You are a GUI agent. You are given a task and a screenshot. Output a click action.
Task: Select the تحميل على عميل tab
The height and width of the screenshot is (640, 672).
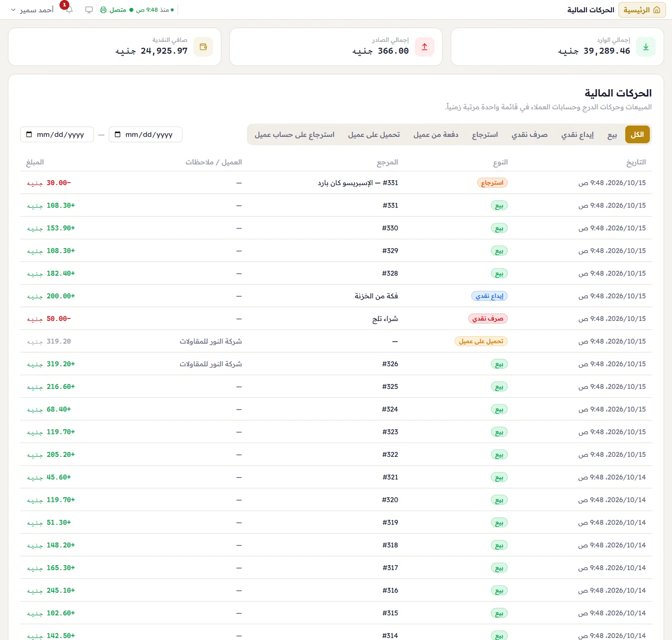[x=374, y=134]
